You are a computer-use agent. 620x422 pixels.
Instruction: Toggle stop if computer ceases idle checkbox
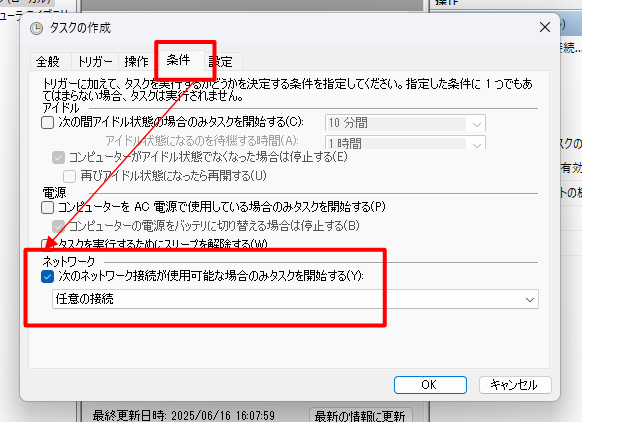coord(59,157)
